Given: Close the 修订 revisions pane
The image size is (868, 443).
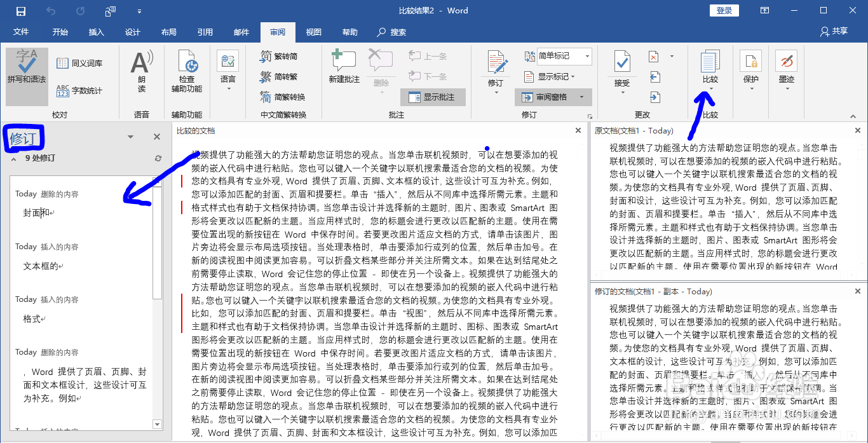Looking at the screenshot, I should [x=157, y=137].
